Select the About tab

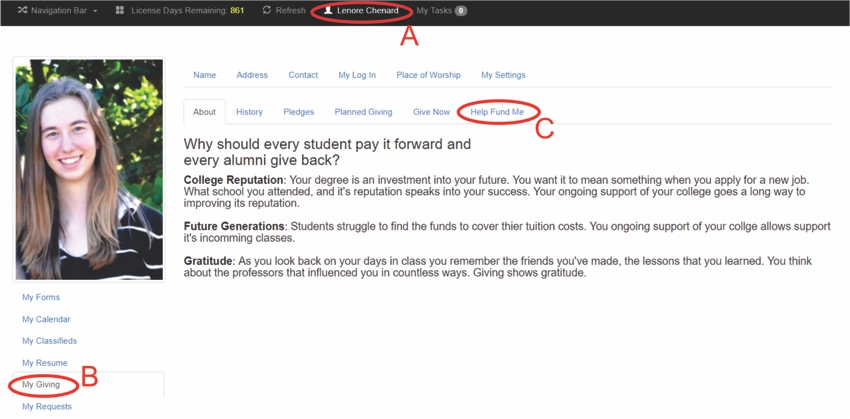click(x=204, y=112)
